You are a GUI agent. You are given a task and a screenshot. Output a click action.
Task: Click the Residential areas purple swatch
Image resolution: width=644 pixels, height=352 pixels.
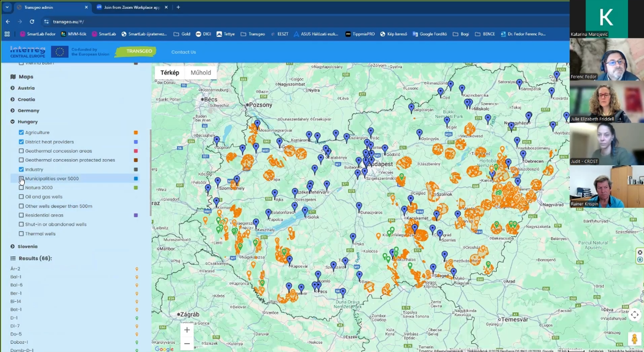pyautogui.click(x=136, y=215)
